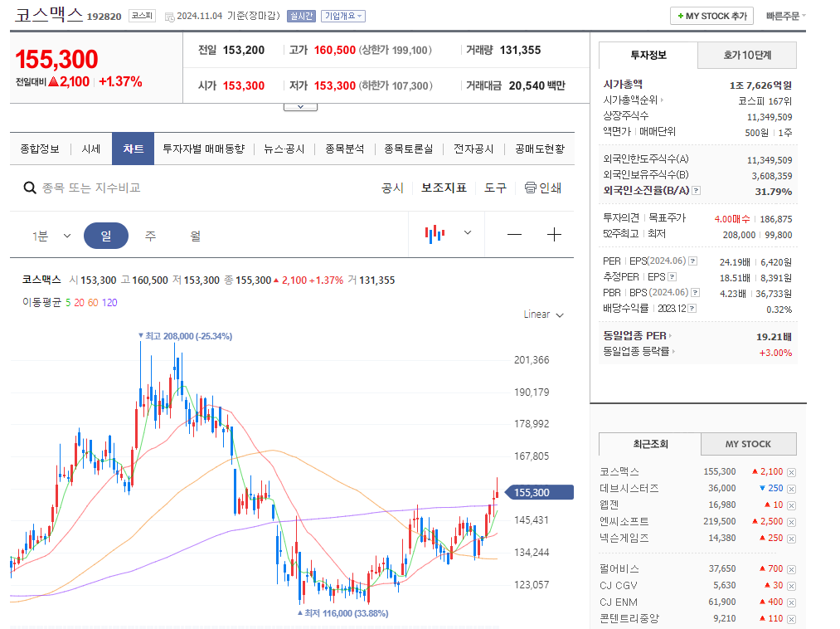Click the search magnifier icon
Viewport: 840px width, 629px height.
30,188
